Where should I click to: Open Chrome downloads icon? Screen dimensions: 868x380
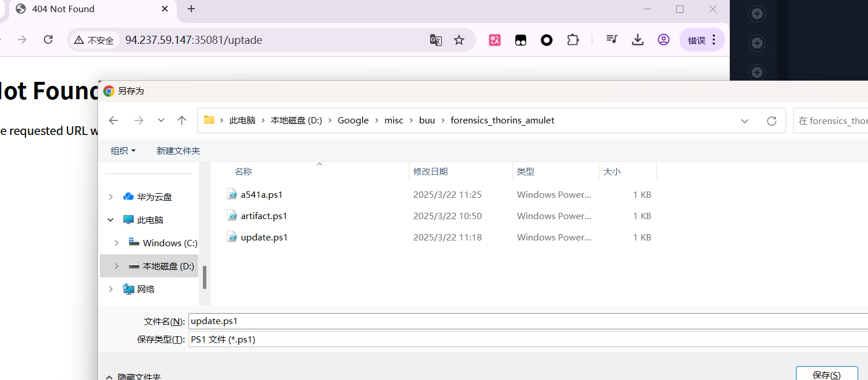[637, 39]
